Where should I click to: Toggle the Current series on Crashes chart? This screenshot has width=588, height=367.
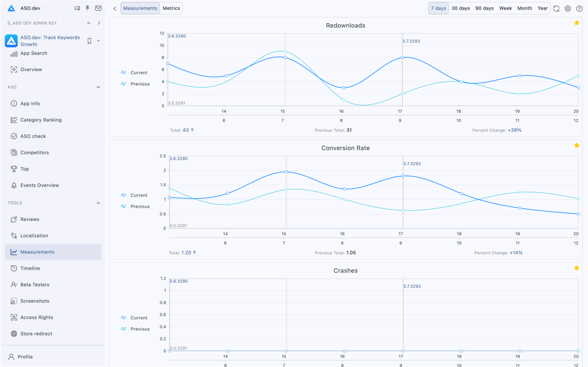click(x=136, y=318)
